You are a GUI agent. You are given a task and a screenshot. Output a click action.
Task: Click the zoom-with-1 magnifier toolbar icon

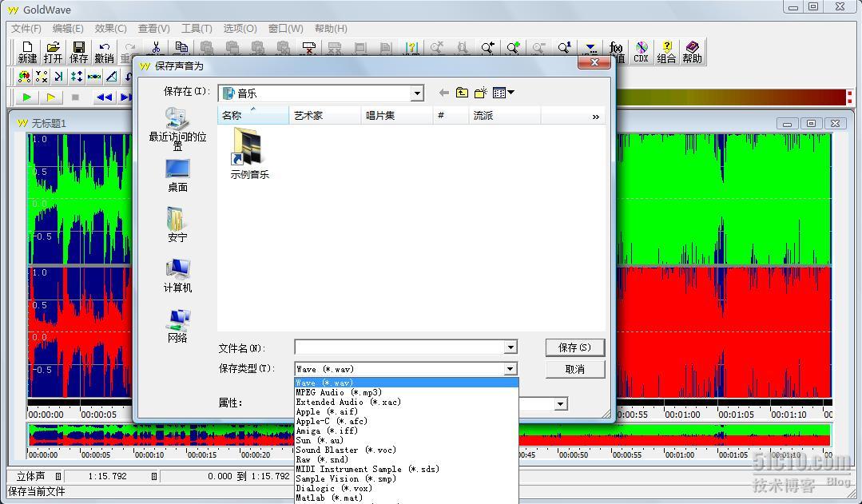click(x=564, y=48)
